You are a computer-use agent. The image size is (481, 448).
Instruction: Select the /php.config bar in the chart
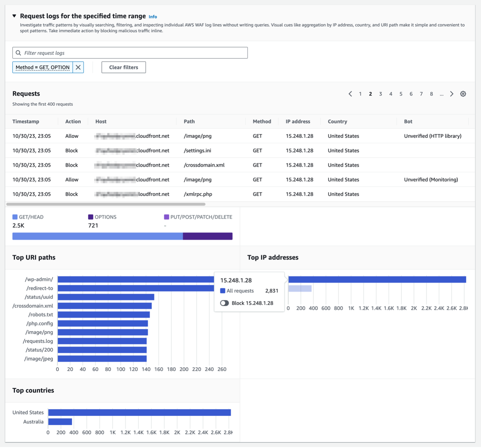[x=103, y=323]
